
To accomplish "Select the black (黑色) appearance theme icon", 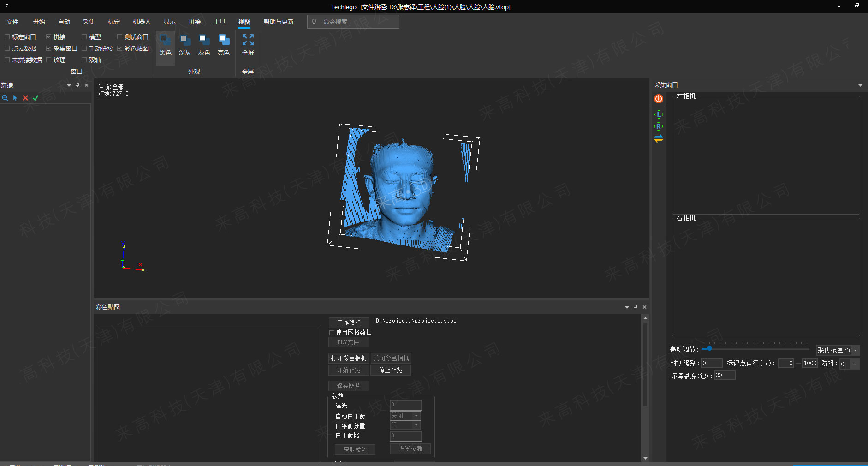I will click(165, 41).
